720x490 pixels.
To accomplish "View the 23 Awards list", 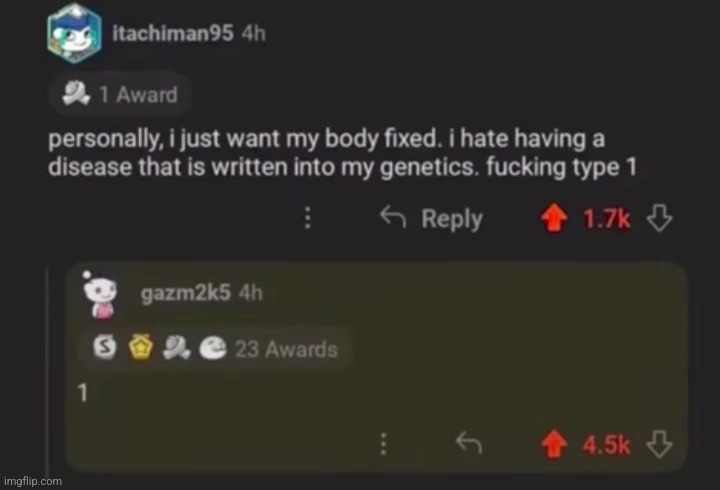I will click(286, 349).
